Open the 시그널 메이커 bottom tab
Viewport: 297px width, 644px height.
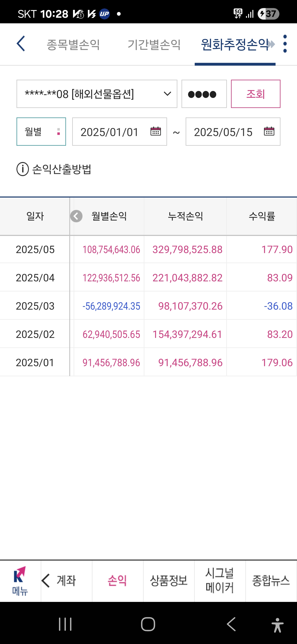(x=220, y=580)
